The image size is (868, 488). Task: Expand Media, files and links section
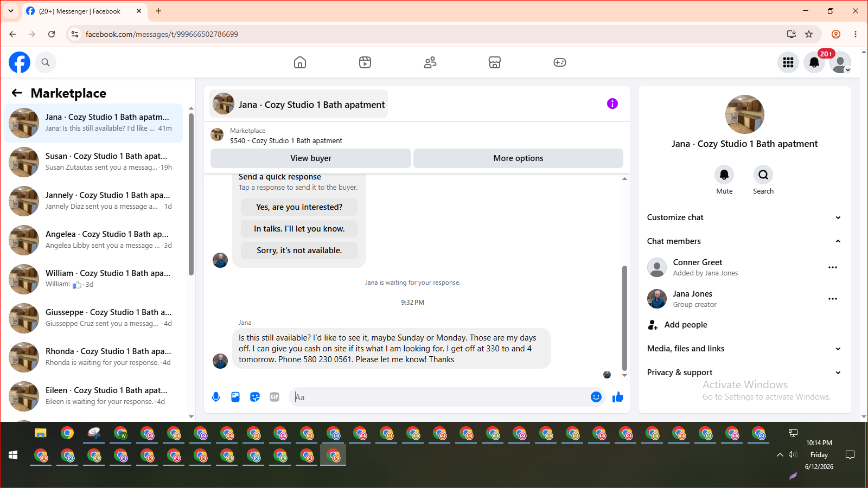[x=745, y=349]
